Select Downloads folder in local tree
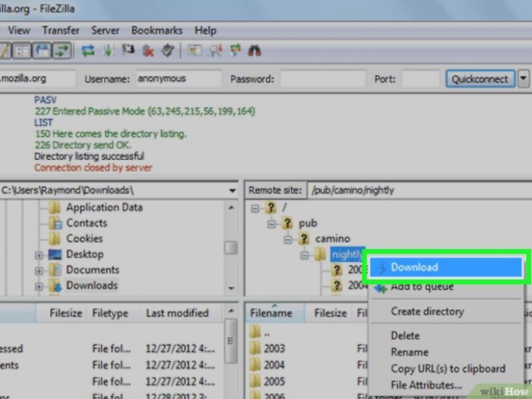The width and height of the screenshot is (532, 399). [92, 285]
